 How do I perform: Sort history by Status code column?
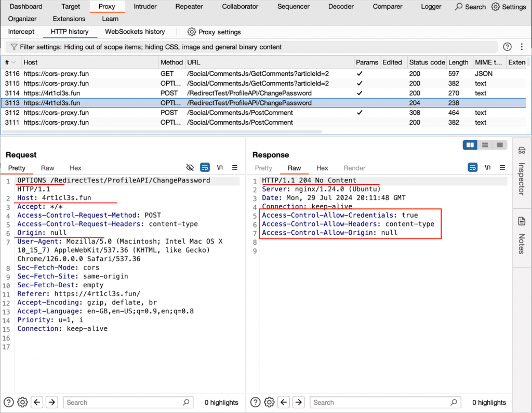coord(427,62)
